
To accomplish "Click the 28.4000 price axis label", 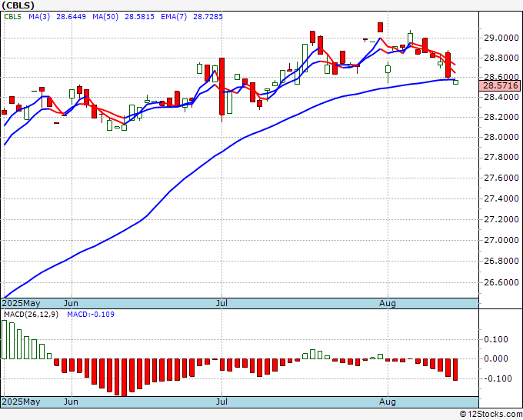I will (501, 98).
